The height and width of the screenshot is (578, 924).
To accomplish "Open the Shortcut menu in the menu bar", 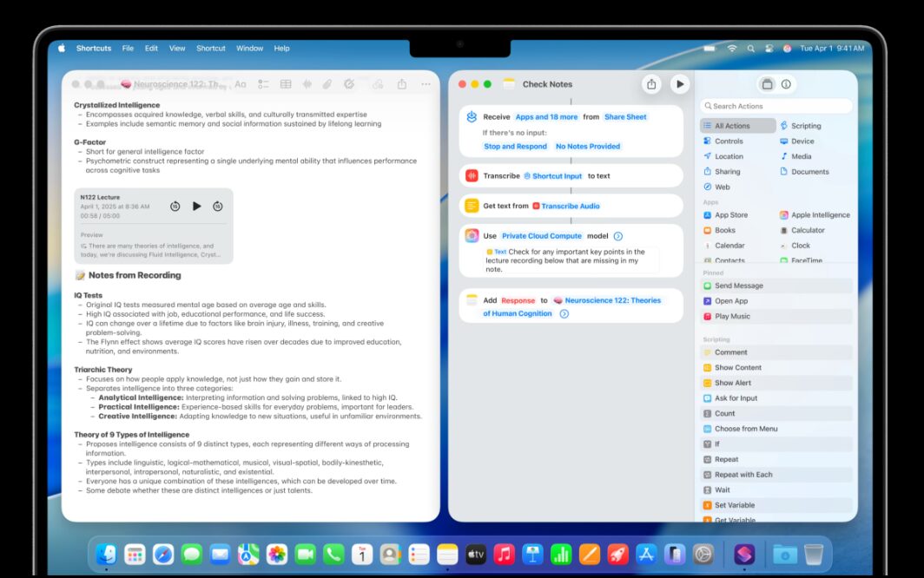I will click(x=210, y=49).
